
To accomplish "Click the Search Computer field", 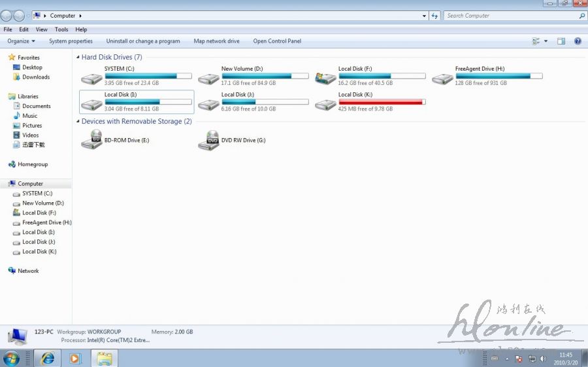I will tap(515, 16).
